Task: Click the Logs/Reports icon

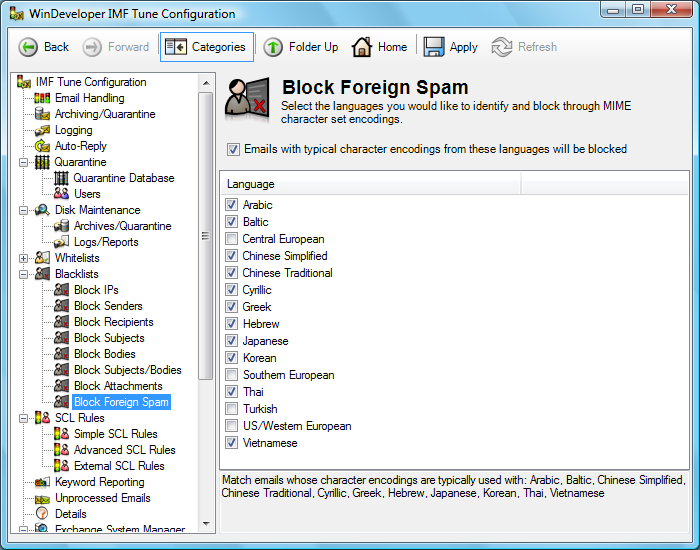Action: [61, 242]
